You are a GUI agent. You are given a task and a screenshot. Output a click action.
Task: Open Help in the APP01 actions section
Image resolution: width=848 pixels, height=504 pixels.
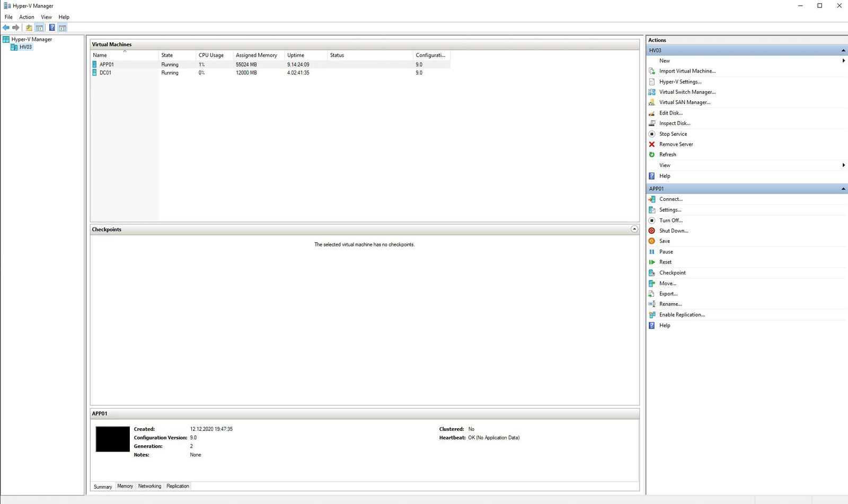(665, 325)
